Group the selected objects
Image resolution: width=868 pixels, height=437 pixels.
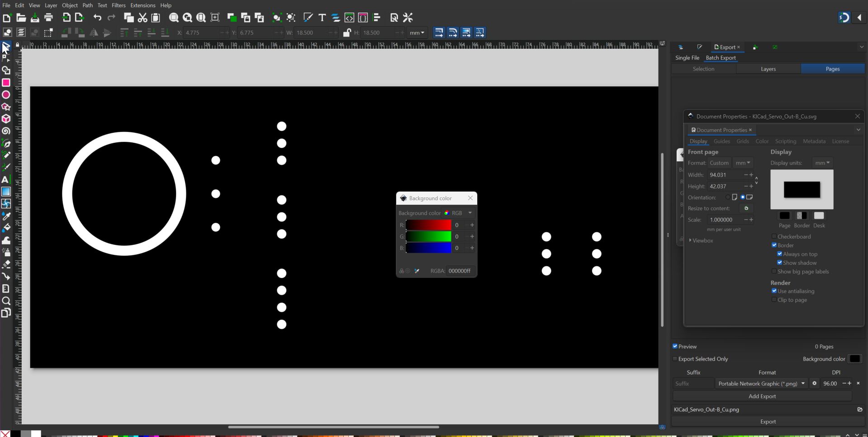coord(277,18)
